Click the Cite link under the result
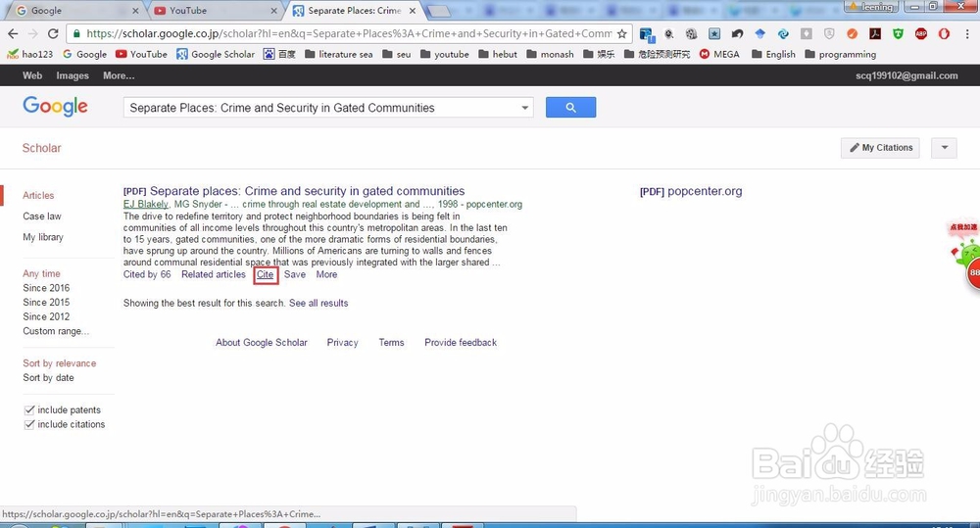Image resolution: width=980 pixels, height=528 pixels. (x=265, y=274)
